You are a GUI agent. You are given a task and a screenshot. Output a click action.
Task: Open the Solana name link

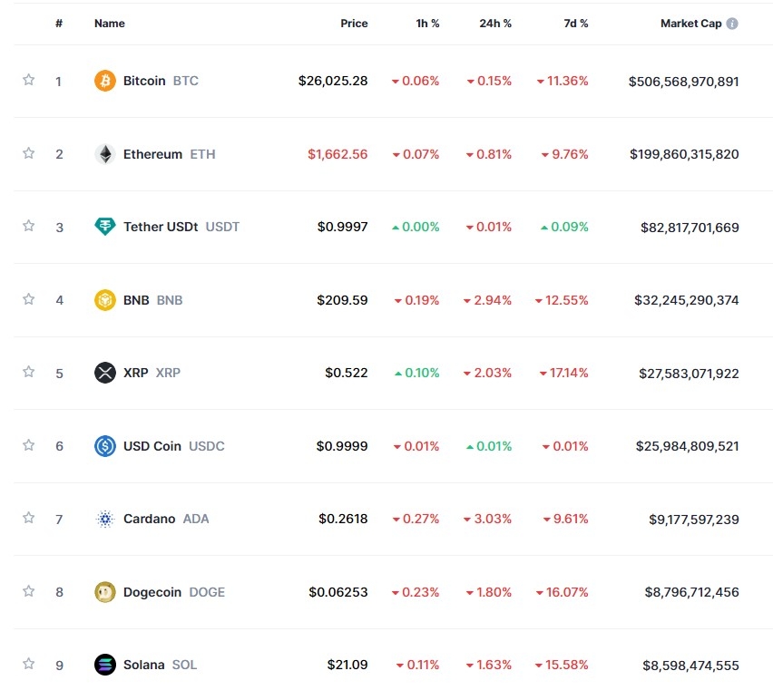(144, 665)
